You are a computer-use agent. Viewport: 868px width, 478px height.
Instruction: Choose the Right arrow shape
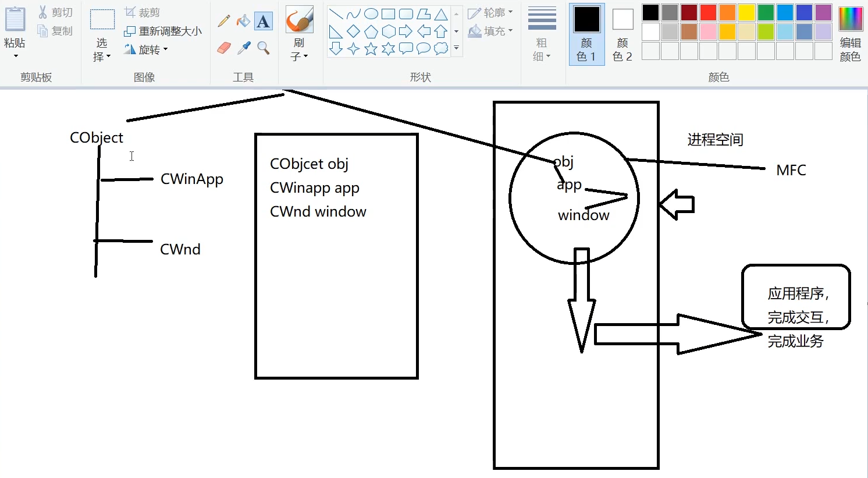(406, 31)
